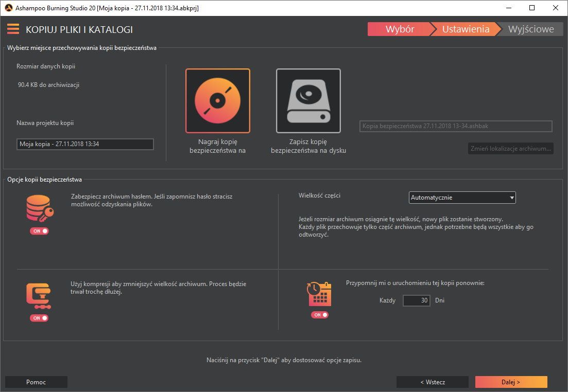Toggle compression ON switch
Viewport: 568px width, 392px height.
click(39, 318)
